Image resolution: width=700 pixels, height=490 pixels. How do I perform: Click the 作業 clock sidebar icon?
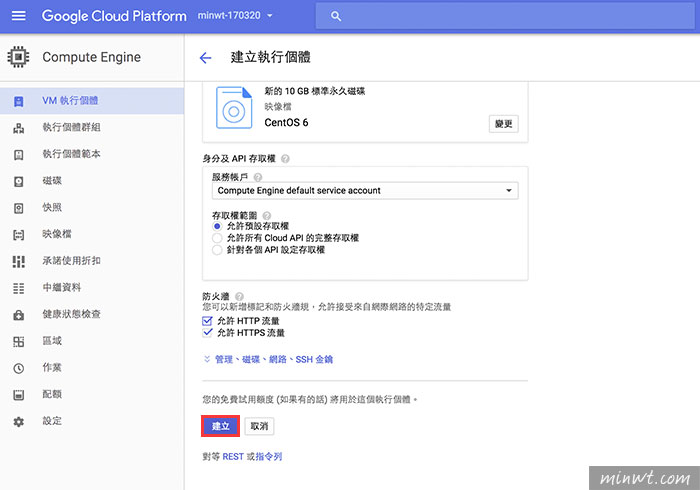(18, 368)
